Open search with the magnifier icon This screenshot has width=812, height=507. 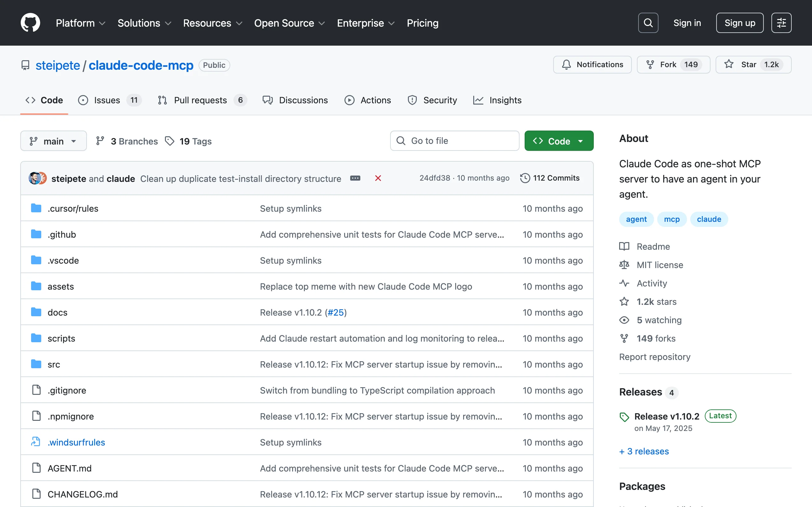(x=648, y=23)
